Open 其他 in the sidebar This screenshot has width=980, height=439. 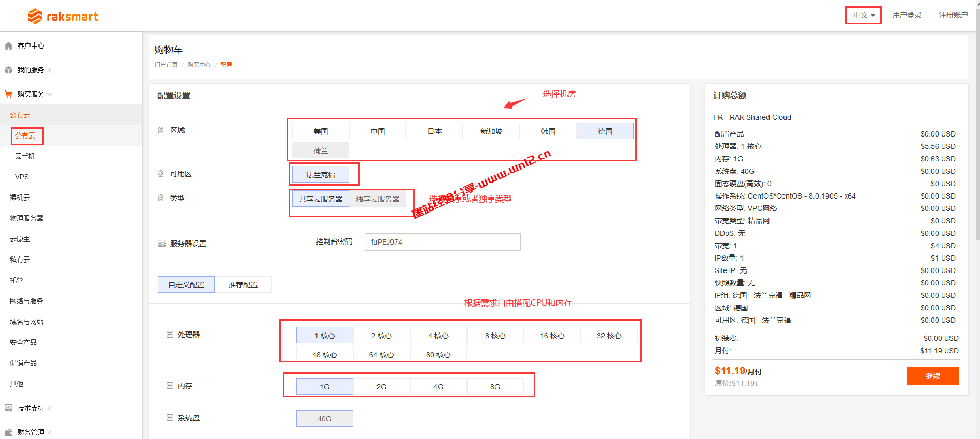coord(17,384)
